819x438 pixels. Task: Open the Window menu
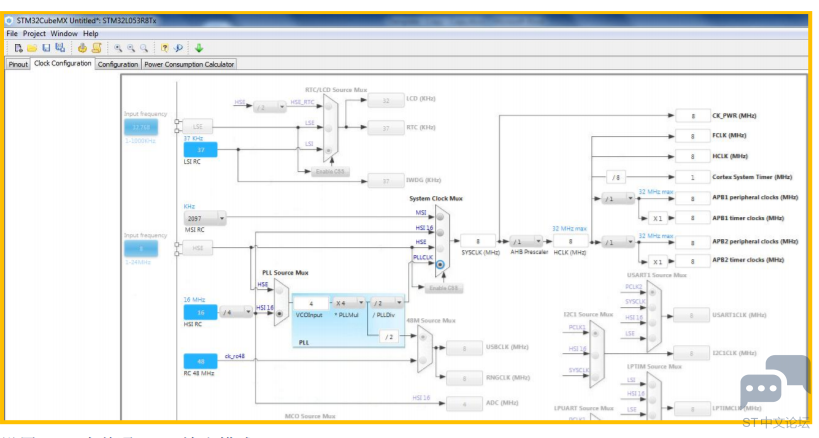pos(64,33)
